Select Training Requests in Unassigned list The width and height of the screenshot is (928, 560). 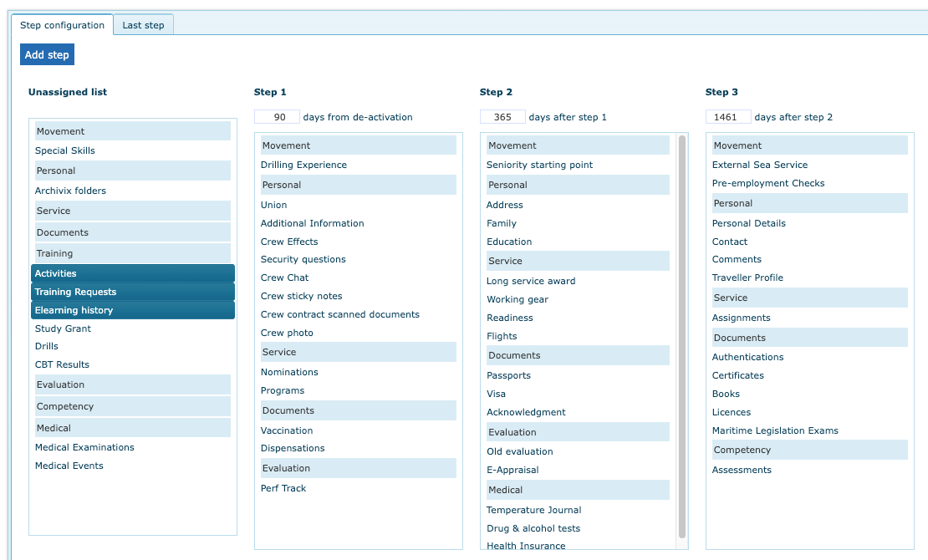[x=133, y=292]
